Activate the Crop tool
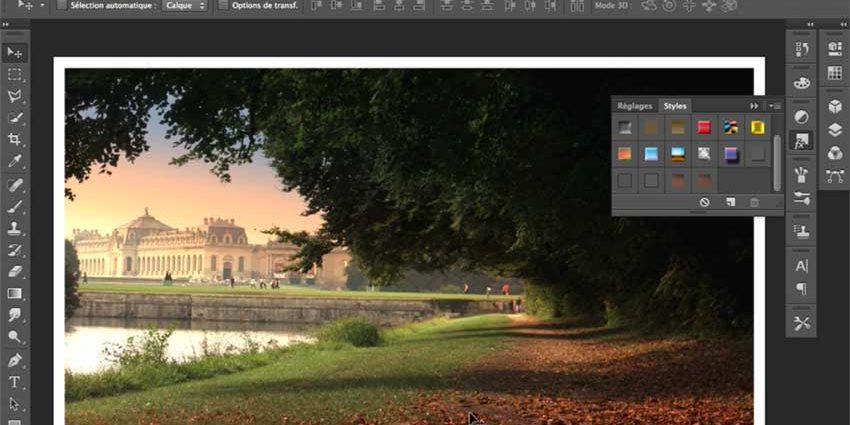 click(15, 139)
